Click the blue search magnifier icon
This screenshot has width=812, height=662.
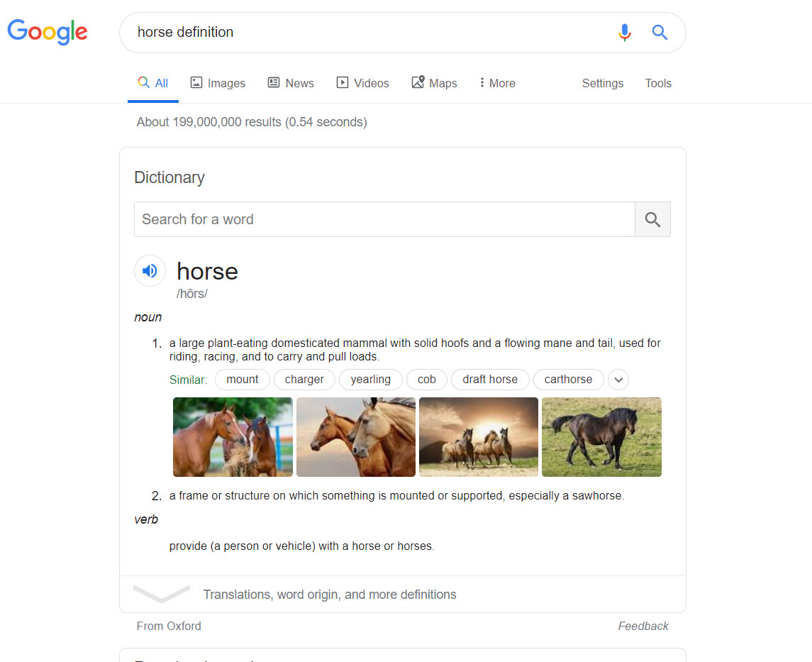tap(660, 33)
